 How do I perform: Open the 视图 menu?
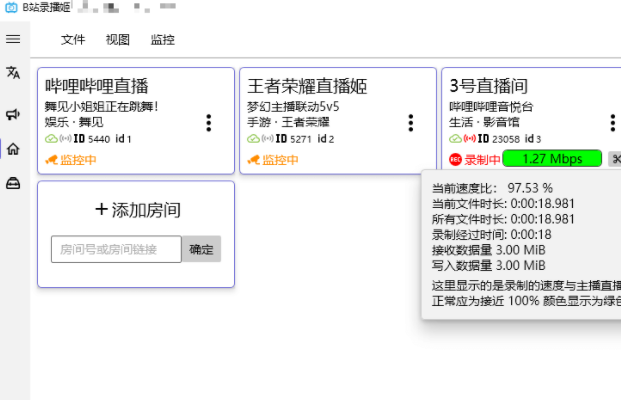tap(118, 40)
